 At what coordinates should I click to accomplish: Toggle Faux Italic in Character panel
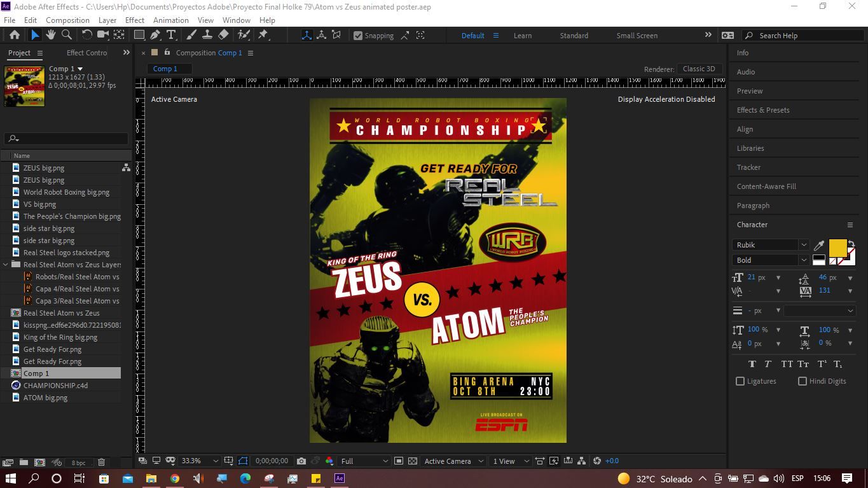tap(768, 365)
